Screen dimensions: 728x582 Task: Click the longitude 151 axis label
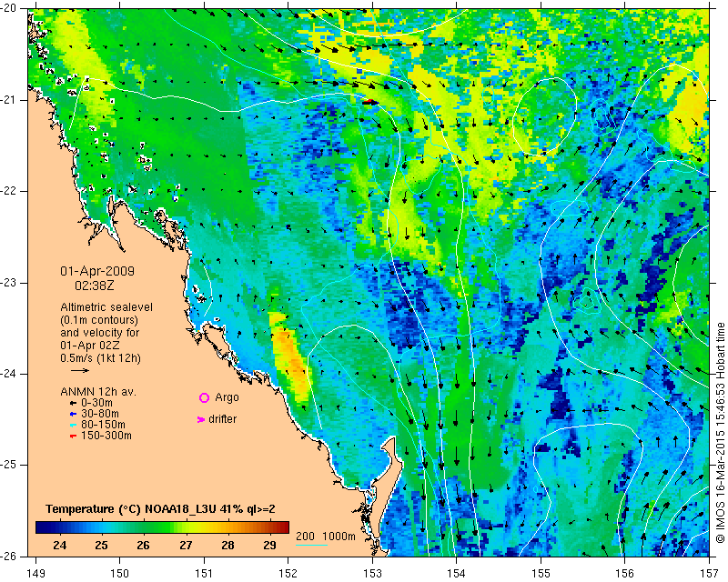[204, 574]
